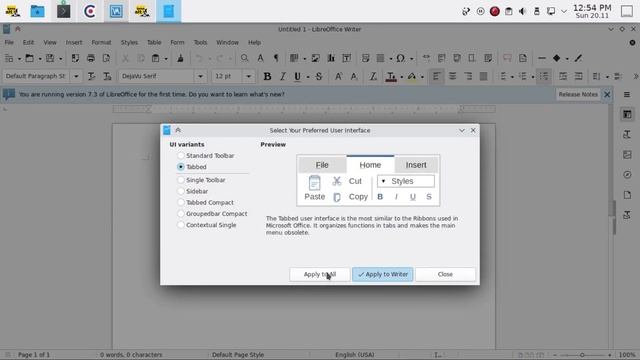Expand the font name dropdown

pyautogui.click(x=200, y=76)
